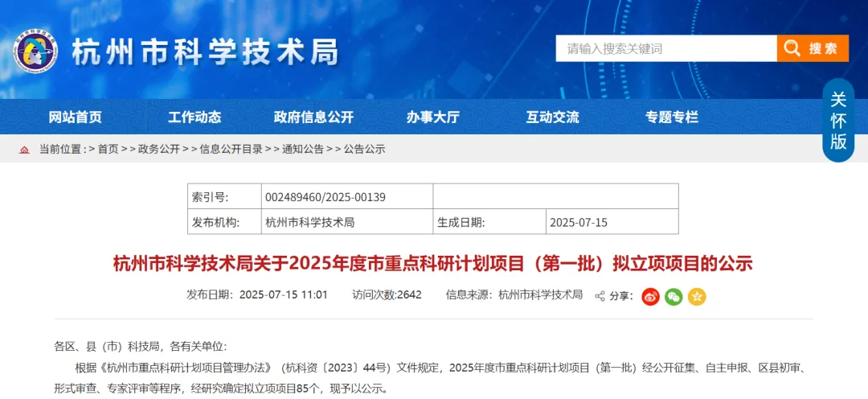Open 政务公开 breadcrumb link

click(158, 149)
